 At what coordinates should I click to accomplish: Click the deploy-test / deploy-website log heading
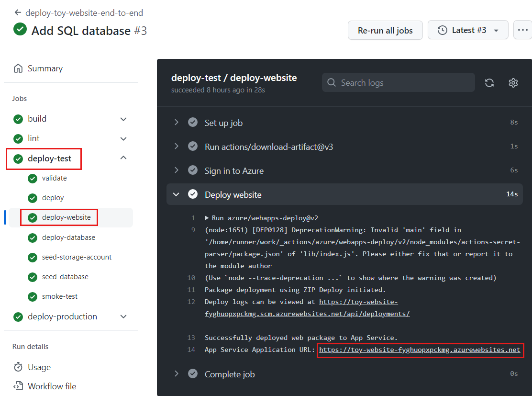tap(234, 78)
